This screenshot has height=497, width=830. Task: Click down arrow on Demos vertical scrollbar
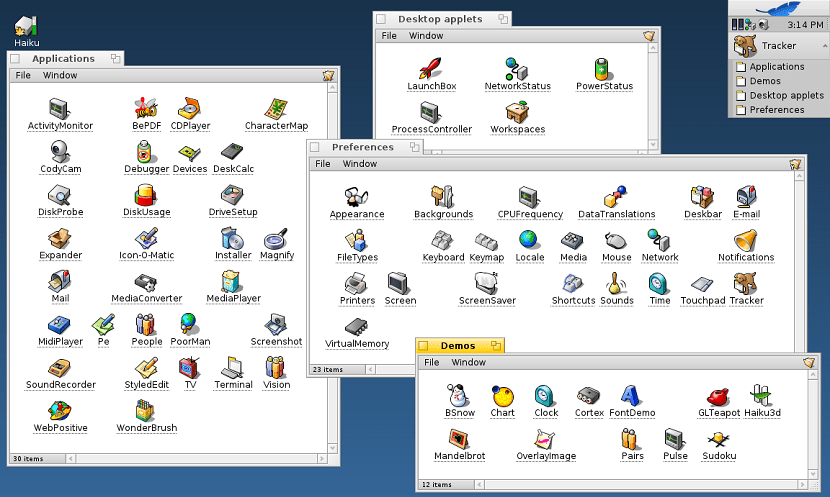tap(813, 474)
